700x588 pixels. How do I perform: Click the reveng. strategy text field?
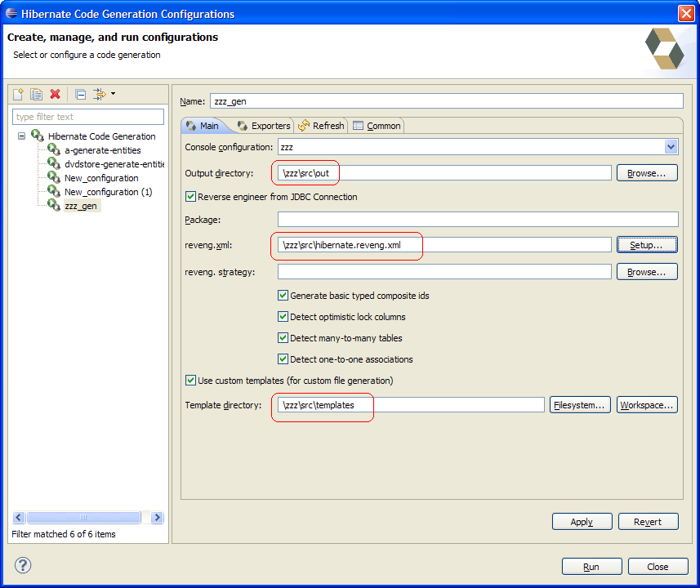coord(444,272)
